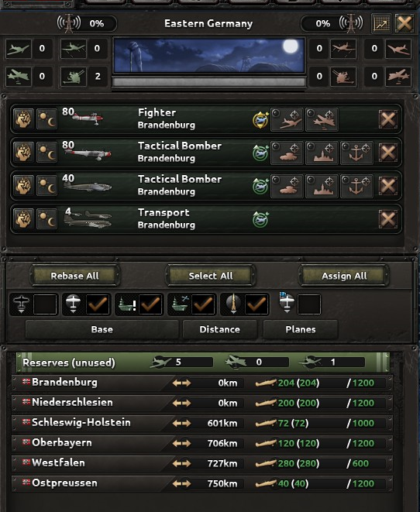This screenshot has width=420, height=512.
Task: Click the gray air superiority progress bar
Action: pos(209,82)
